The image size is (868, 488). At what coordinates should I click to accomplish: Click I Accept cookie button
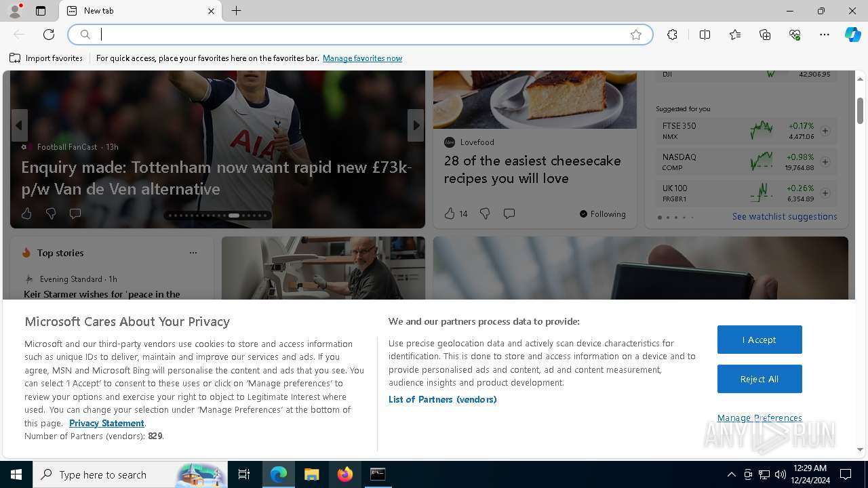tap(759, 340)
